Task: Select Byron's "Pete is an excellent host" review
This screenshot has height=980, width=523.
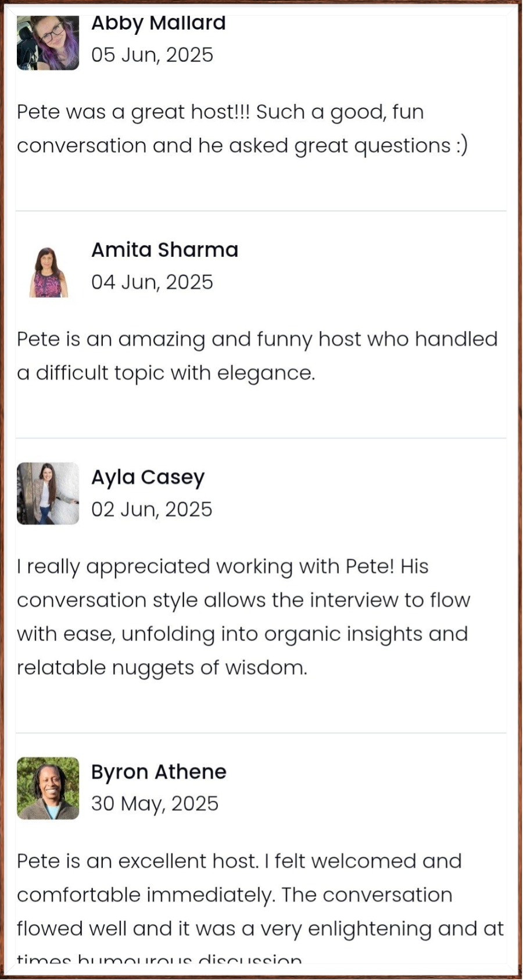Action: tap(259, 895)
